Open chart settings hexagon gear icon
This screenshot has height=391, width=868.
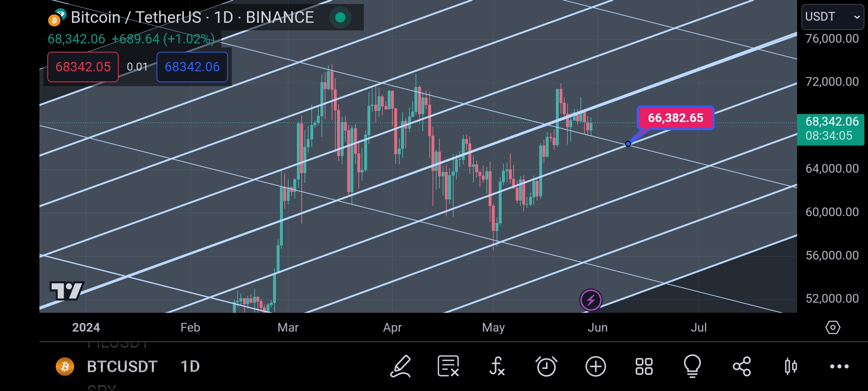(x=833, y=328)
